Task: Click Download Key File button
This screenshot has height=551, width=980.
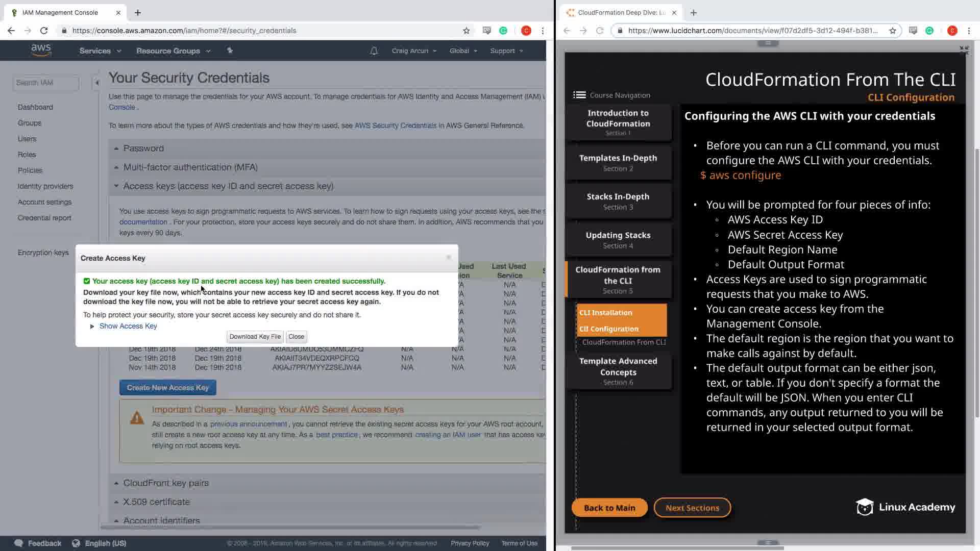Action: (x=255, y=337)
